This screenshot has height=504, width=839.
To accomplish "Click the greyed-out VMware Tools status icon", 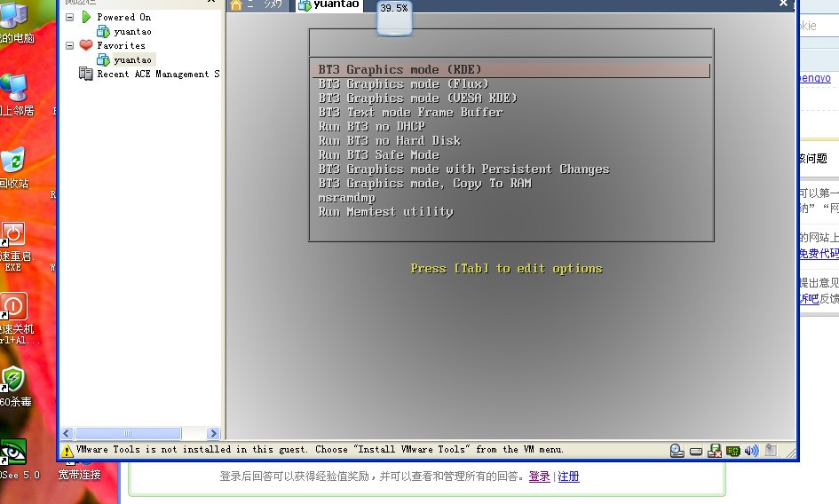I will 771,451.
